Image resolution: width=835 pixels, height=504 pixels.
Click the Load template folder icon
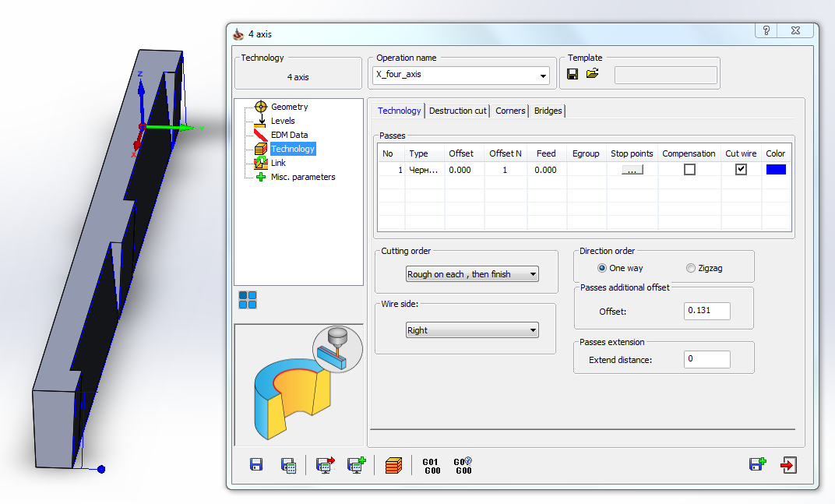click(x=592, y=73)
